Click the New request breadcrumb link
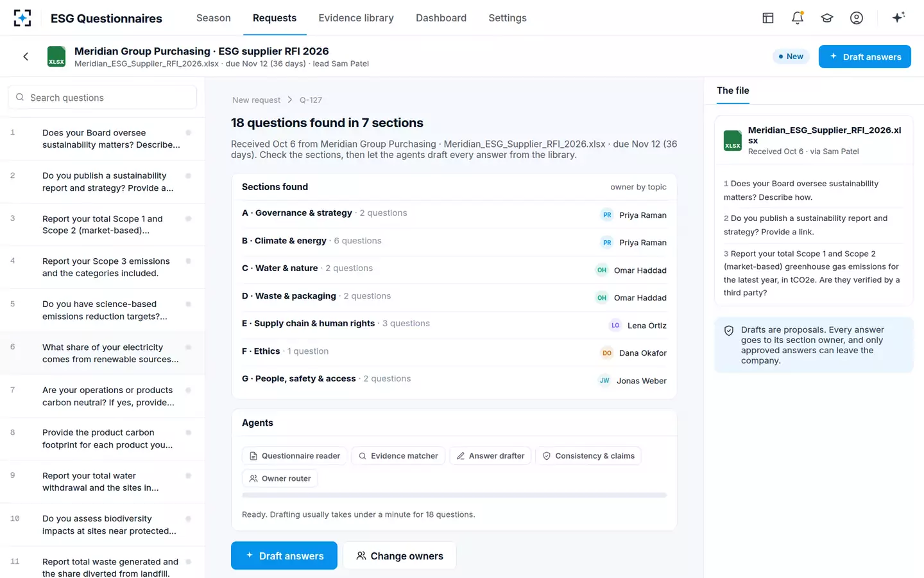This screenshot has width=924, height=578. [256, 100]
